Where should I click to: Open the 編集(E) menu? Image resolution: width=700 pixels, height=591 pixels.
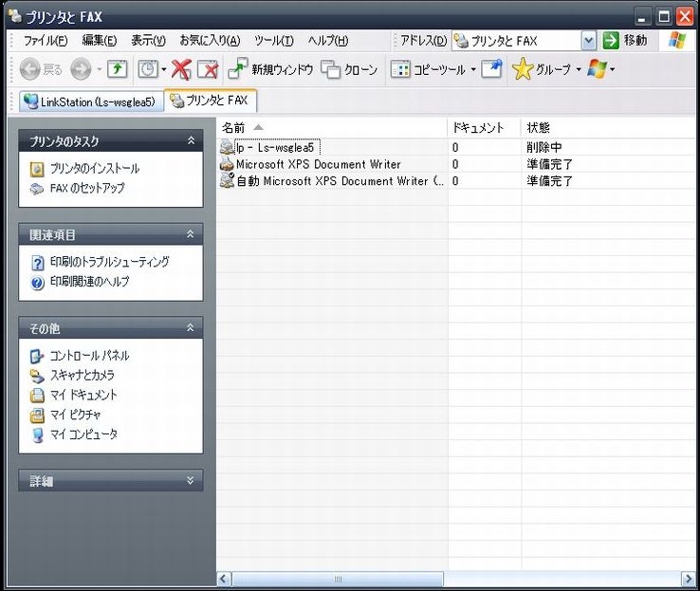click(100, 41)
